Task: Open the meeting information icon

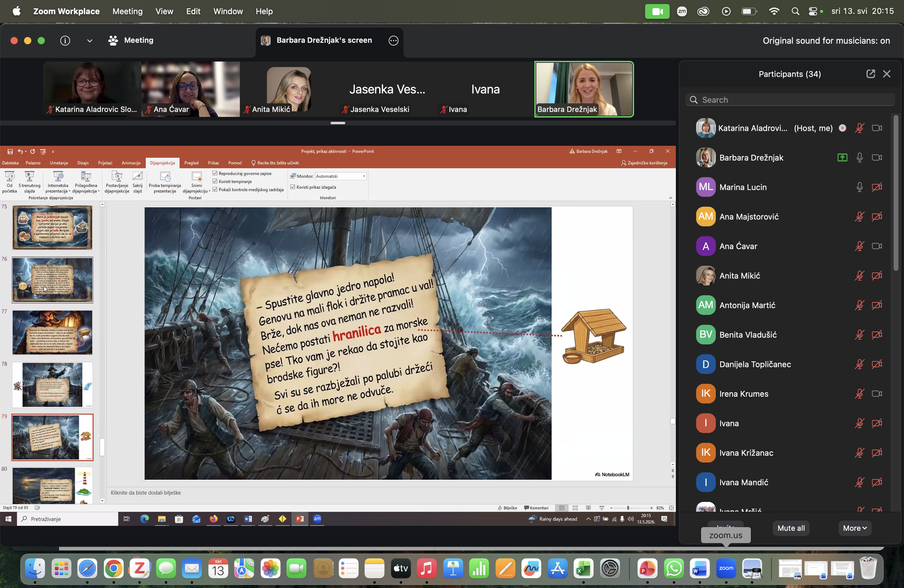Action: [65, 40]
